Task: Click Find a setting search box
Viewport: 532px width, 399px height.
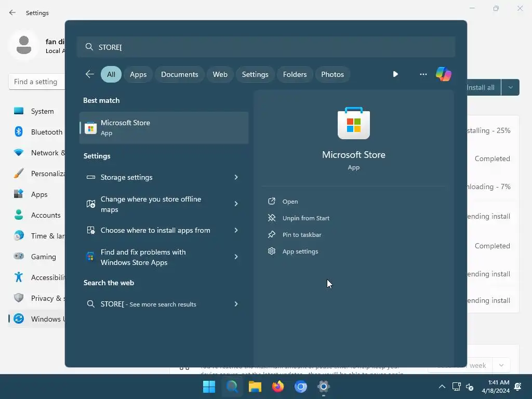Action: 37,82
